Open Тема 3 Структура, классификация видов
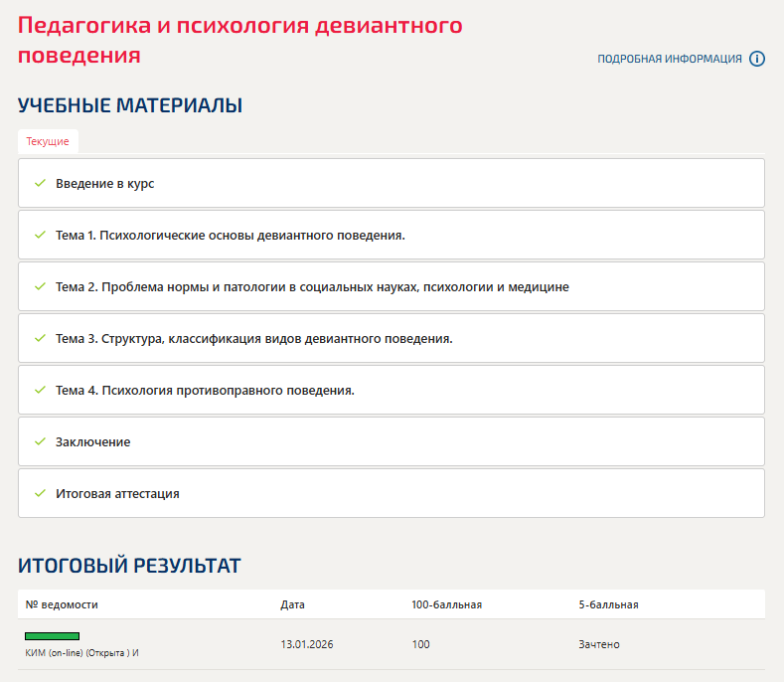Image resolution: width=784 pixels, height=682 pixels. pyautogui.click(x=254, y=338)
